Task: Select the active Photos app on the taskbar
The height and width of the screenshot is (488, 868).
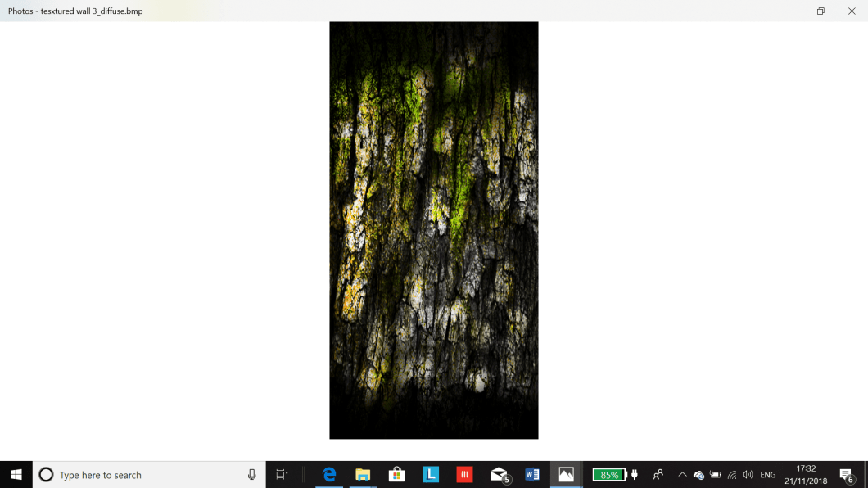Action: [567, 474]
